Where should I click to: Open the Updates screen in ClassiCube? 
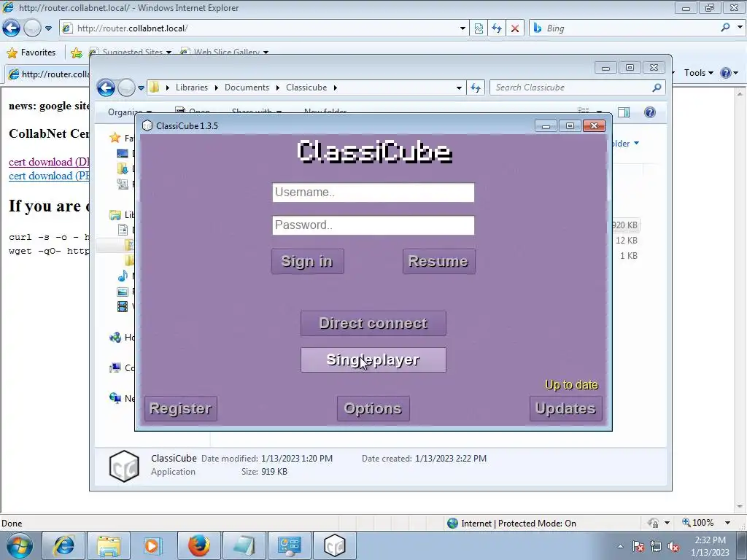(x=565, y=408)
